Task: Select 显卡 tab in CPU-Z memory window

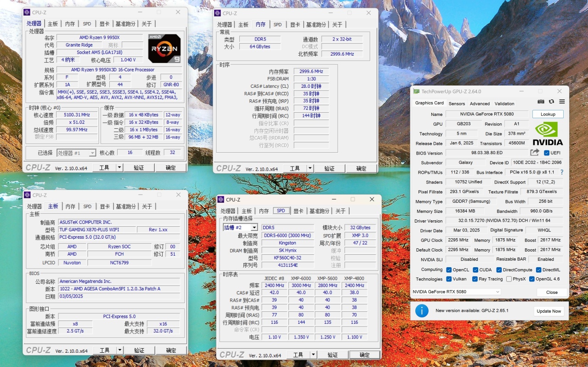Action: (x=295, y=25)
